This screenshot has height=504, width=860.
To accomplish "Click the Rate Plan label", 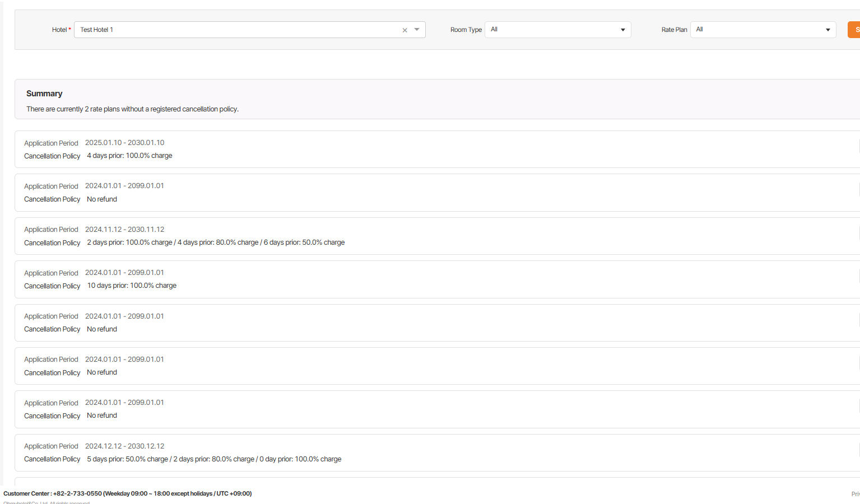I will point(674,30).
